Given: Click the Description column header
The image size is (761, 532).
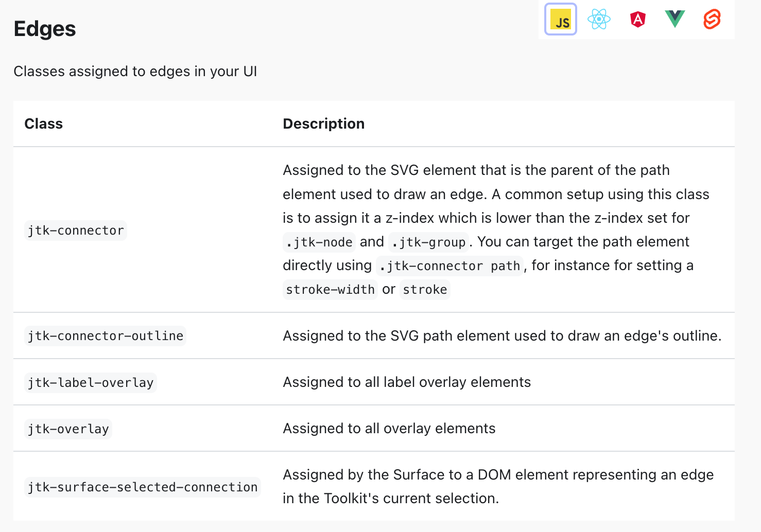Looking at the screenshot, I should pos(323,123).
